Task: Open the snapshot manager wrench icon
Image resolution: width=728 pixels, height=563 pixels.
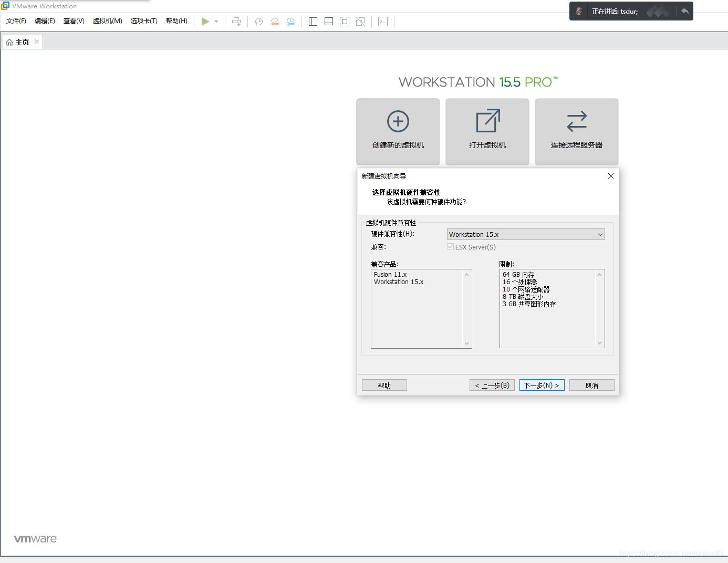Action: [290, 22]
